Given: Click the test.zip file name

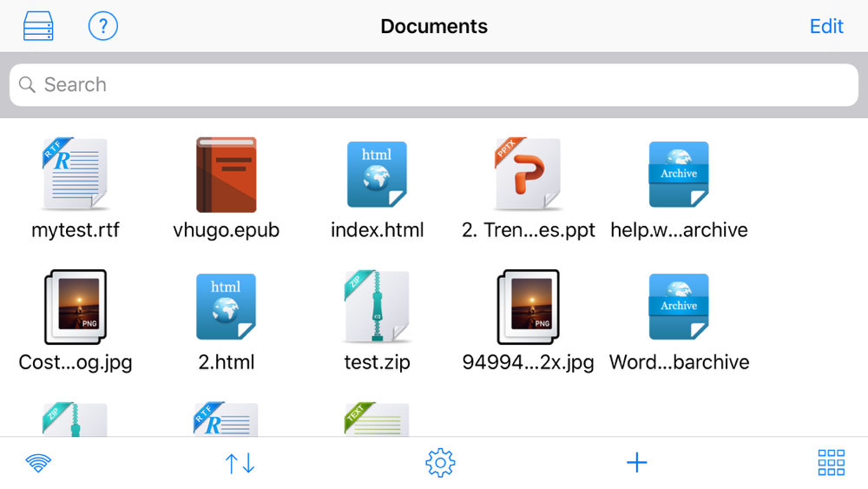Looking at the screenshot, I should point(377,362).
